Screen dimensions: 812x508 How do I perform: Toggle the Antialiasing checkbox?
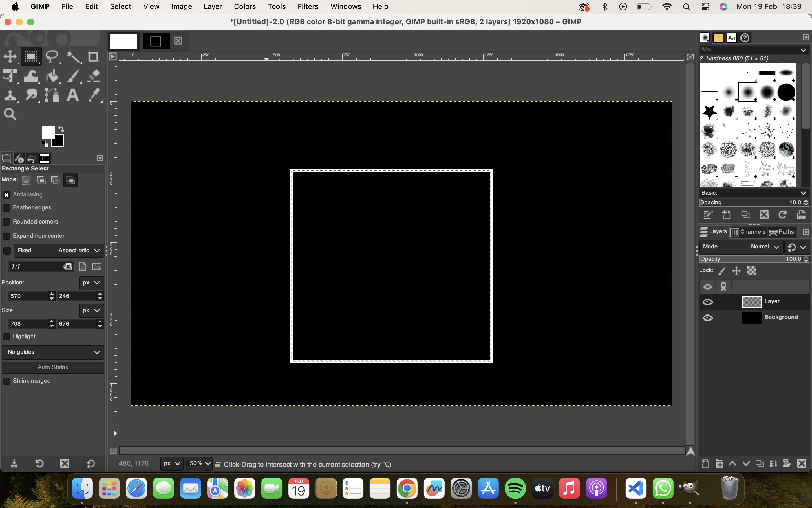6,195
